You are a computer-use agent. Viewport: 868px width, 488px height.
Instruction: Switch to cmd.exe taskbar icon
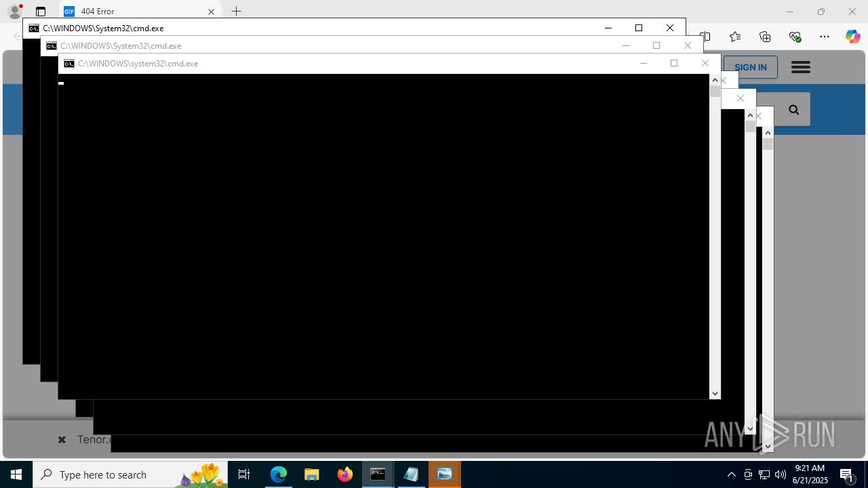click(378, 474)
